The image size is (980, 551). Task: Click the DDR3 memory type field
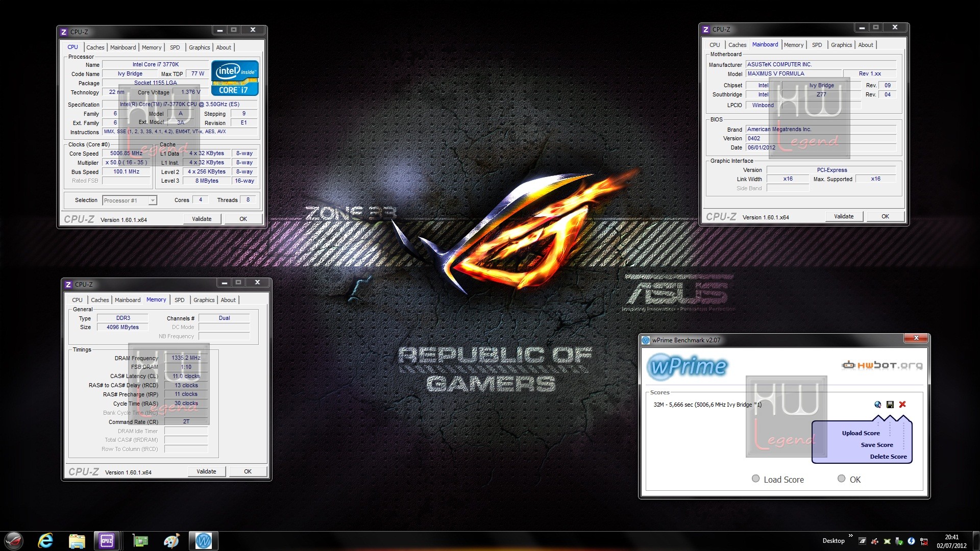point(122,318)
